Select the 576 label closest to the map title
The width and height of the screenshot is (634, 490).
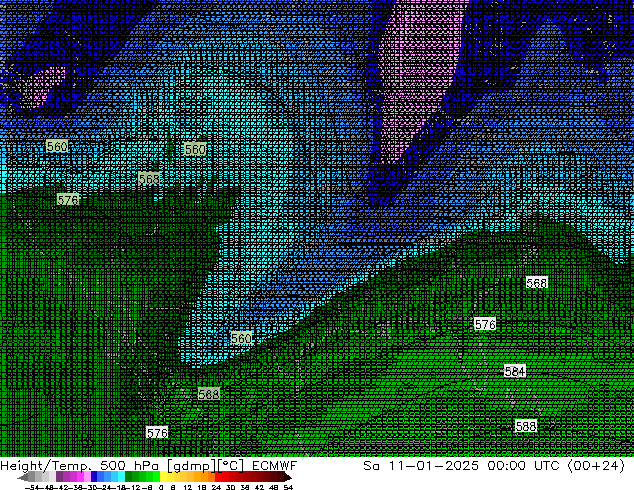(157, 433)
